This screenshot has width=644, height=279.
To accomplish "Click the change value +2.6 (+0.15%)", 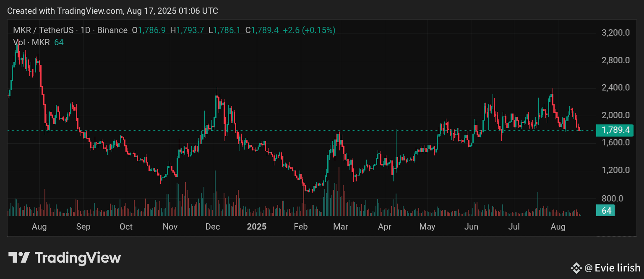I will pos(309,30).
